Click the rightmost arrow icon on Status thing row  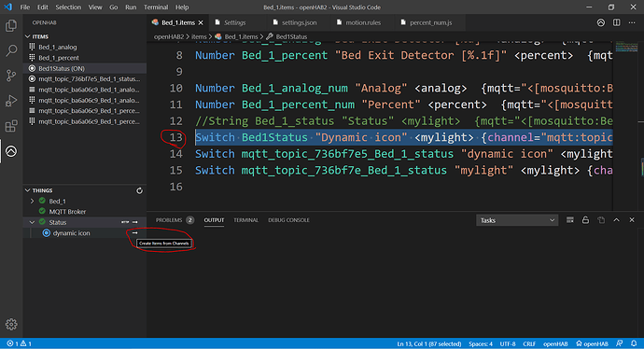(134, 222)
